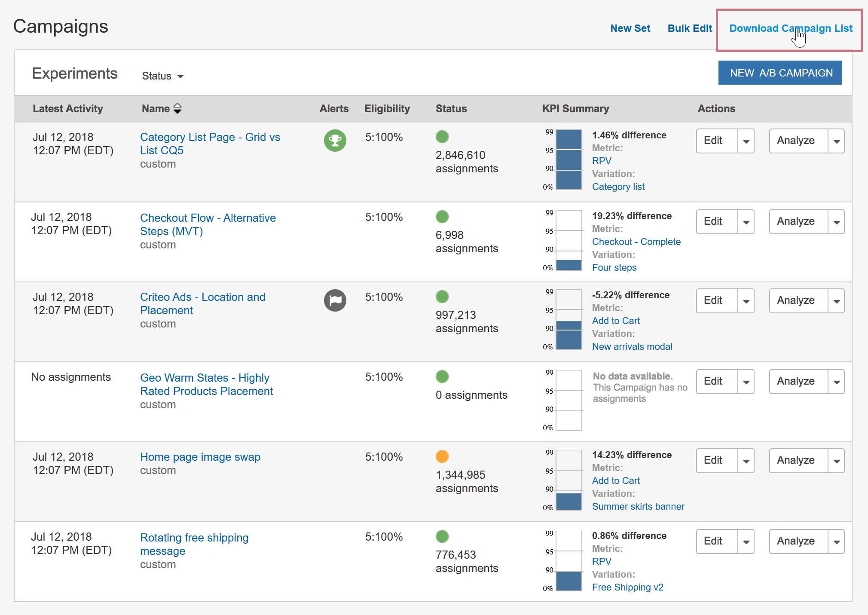This screenshot has height=615, width=868.
Task: Click the KPI bar chart for Criteo Ads
Action: click(x=568, y=319)
